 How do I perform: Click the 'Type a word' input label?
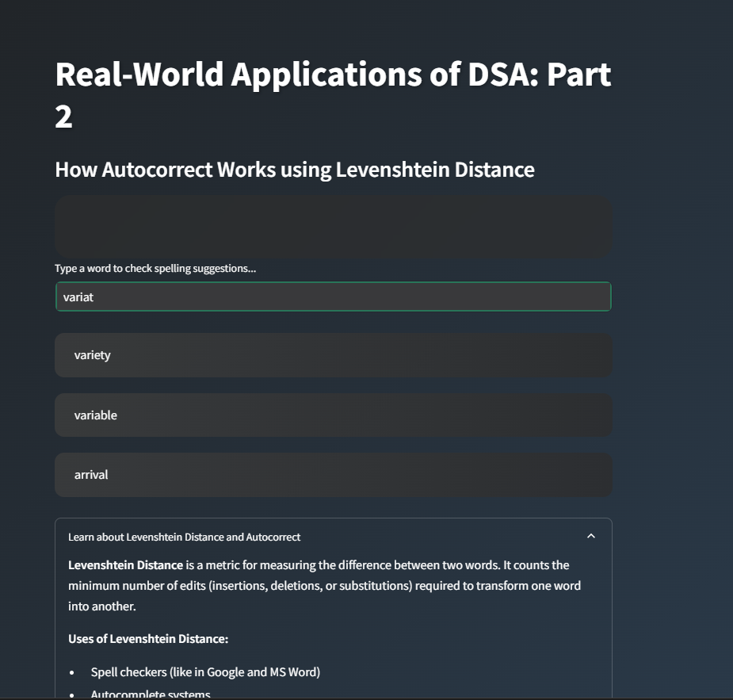(155, 268)
